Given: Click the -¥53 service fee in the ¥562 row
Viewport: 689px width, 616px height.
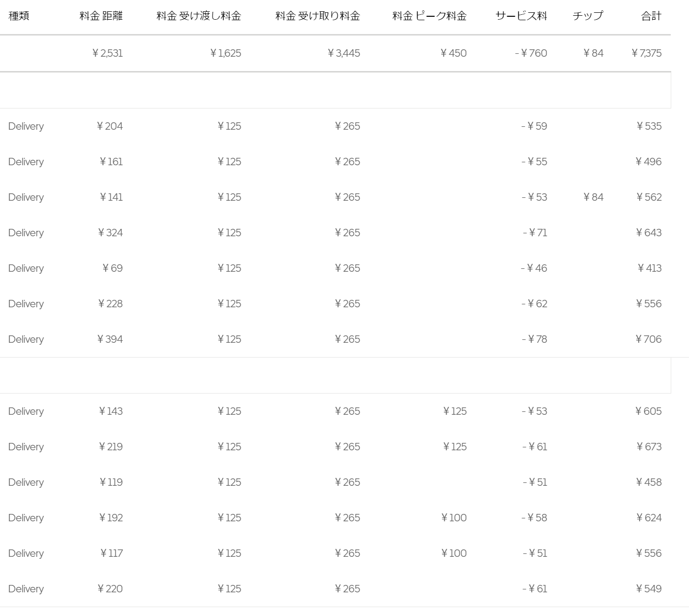Looking at the screenshot, I should point(535,197).
